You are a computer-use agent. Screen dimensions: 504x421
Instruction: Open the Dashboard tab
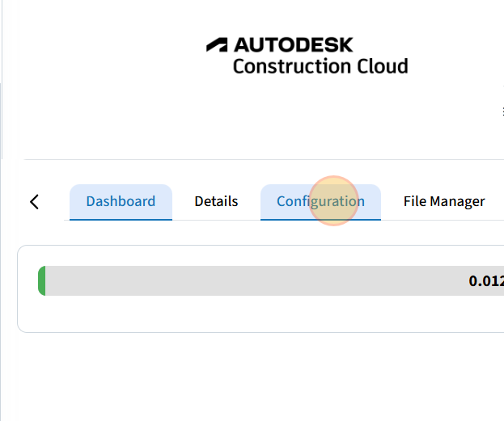pos(121,201)
